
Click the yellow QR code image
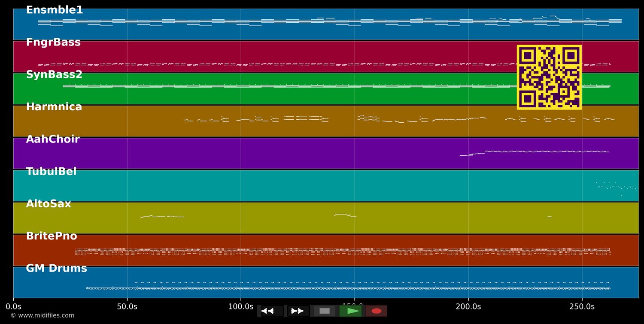(549, 77)
